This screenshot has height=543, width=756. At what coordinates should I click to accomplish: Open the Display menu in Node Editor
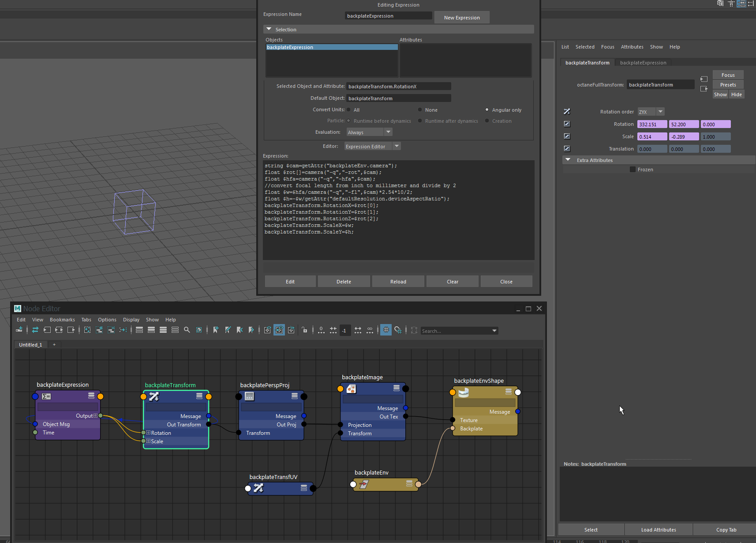click(131, 320)
